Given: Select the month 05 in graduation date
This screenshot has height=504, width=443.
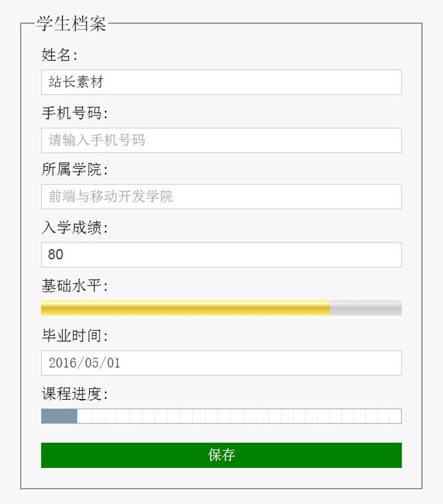Looking at the screenshot, I should (x=91, y=363).
